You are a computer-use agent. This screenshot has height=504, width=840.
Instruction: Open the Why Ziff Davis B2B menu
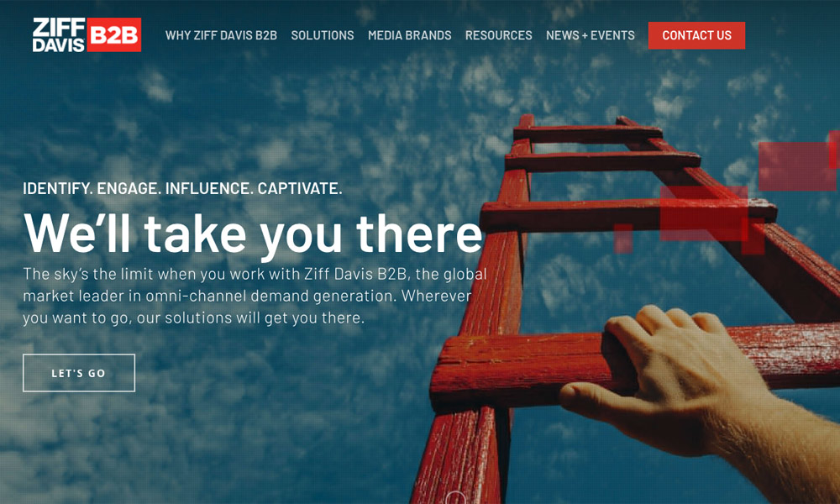tap(221, 35)
